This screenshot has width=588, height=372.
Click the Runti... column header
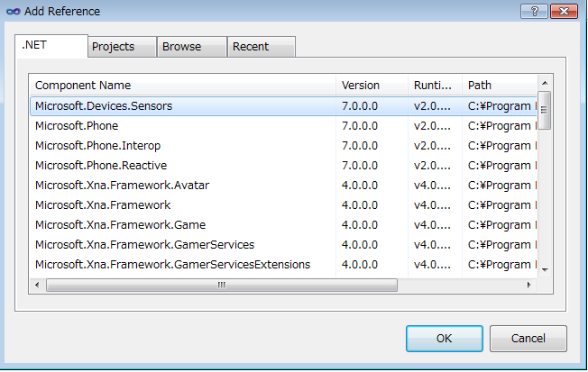435,85
